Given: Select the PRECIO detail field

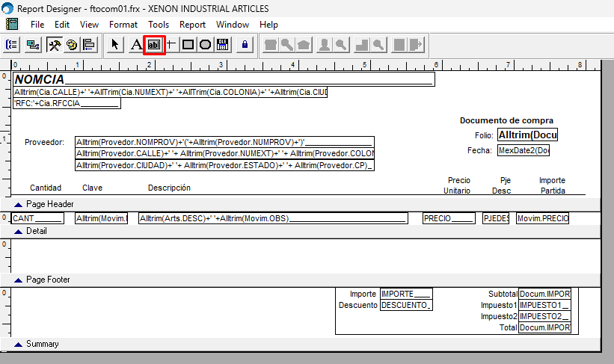Looking at the screenshot, I should (x=449, y=218).
